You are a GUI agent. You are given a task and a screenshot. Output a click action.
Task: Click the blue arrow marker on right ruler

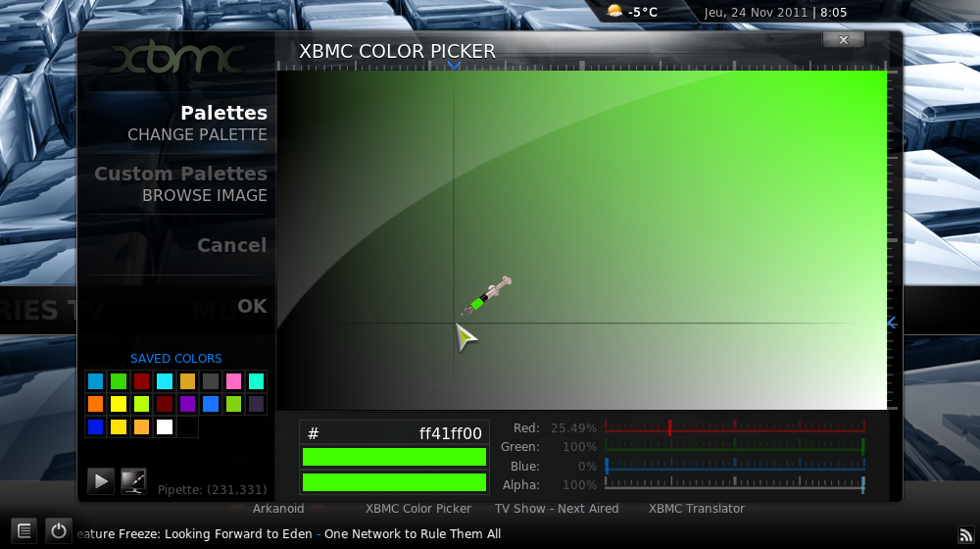pos(892,323)
